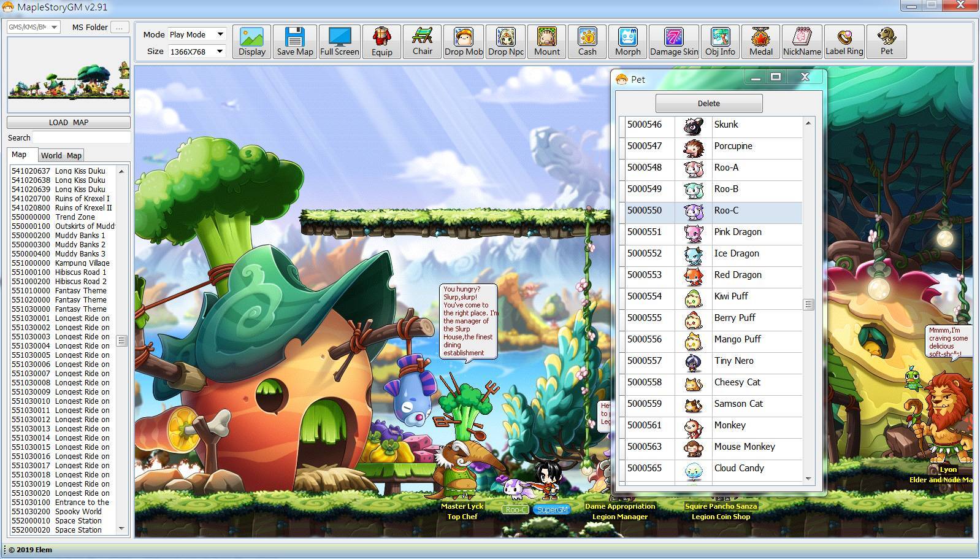Select the Porcupine pet icon

click(693, 147)
